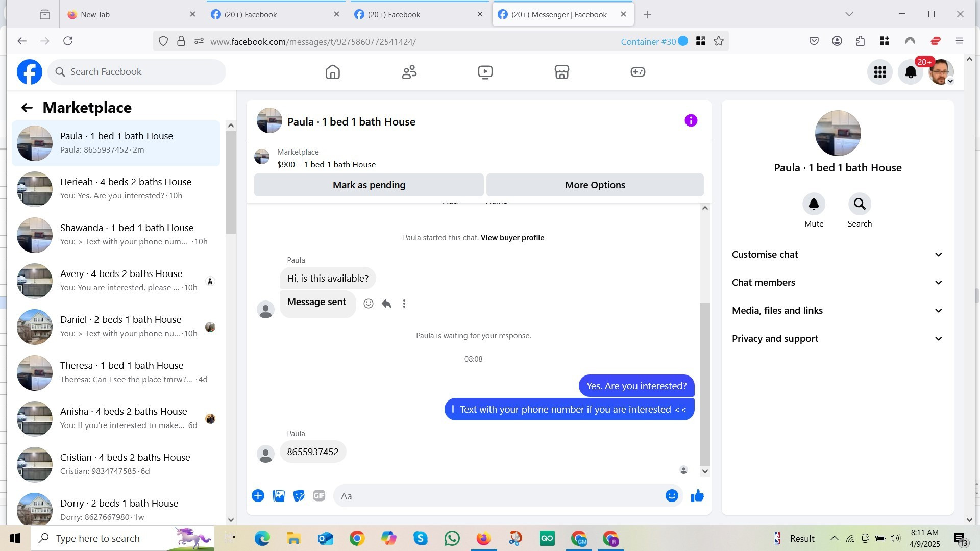Expand Customise chat section

pos(837,255)
